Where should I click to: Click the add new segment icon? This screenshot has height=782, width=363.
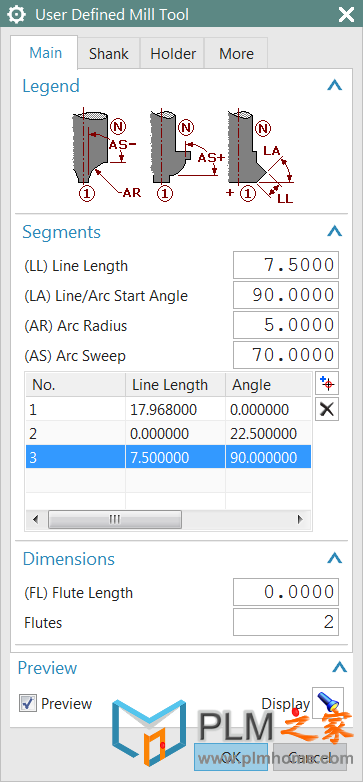(327, 384)
